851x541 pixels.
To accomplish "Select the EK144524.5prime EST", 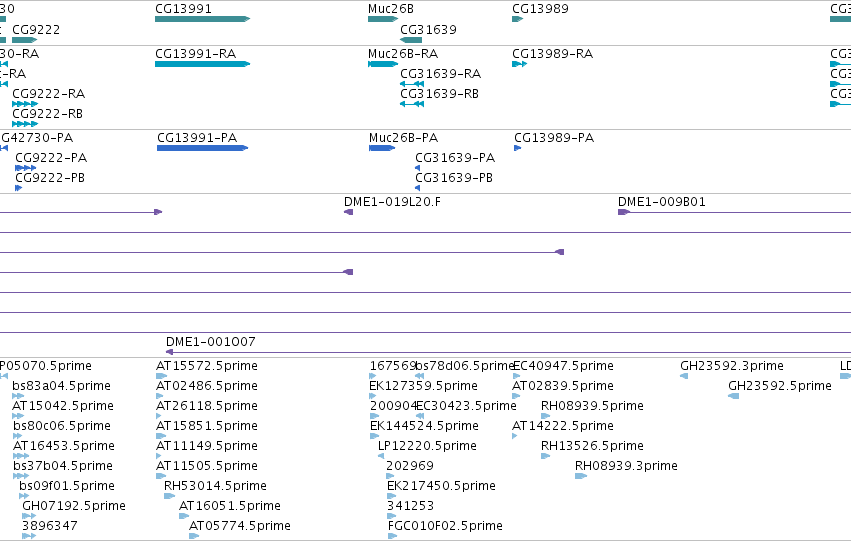I will click(x=374, y=436).
